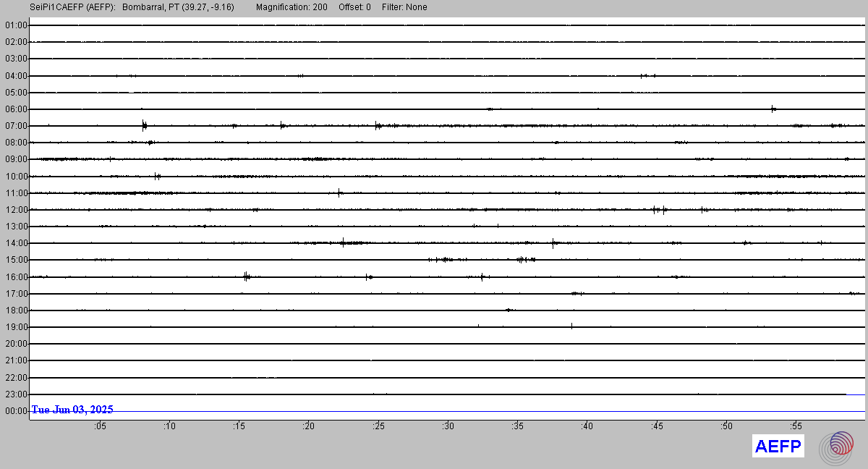This screenshot has width=868, height=469.
Task: Select the 05:00 hour label
Action: [16, 93]
